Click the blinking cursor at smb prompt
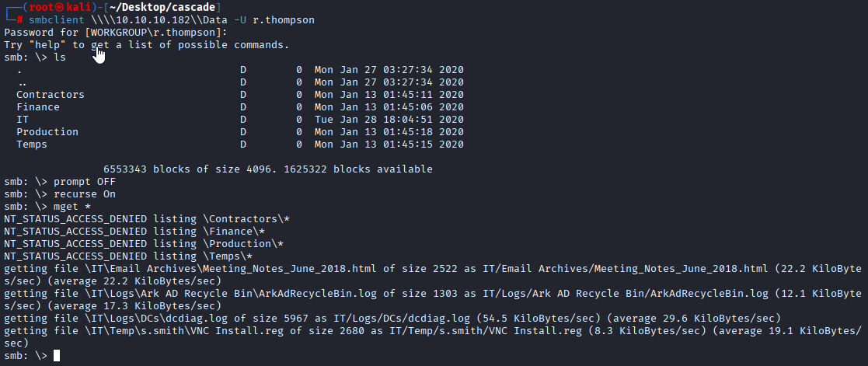 57,355
